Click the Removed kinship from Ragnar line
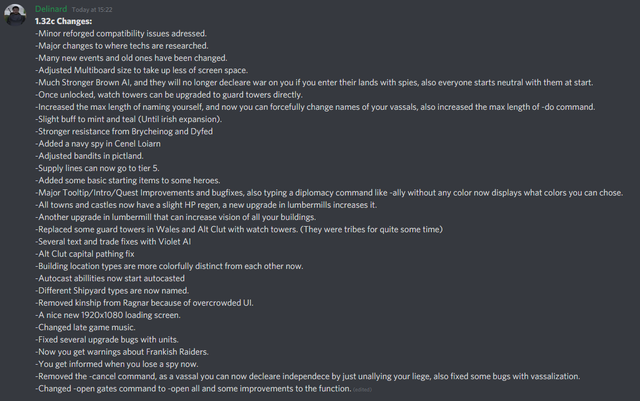Viewport: 640px width, 401px height. [144, 303]
